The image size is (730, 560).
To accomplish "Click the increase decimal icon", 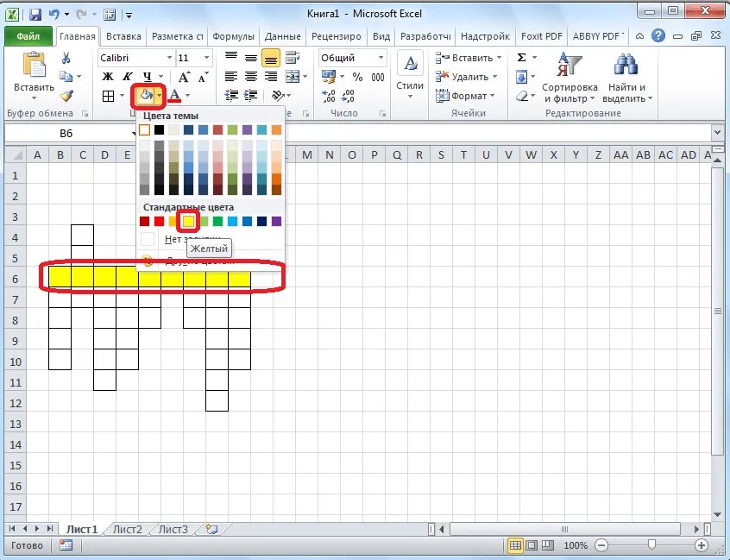I will coord(328,96).
